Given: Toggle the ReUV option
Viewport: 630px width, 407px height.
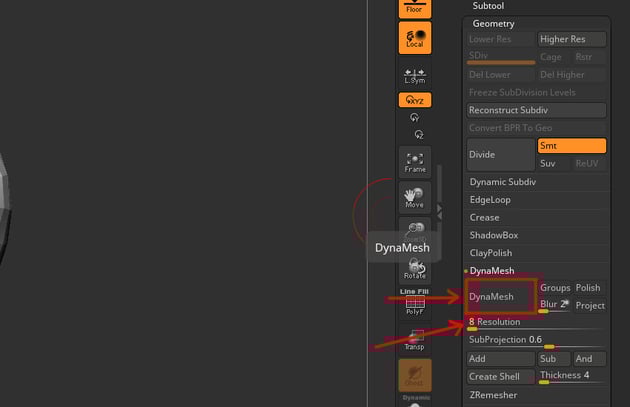Looking at the screenshot, I should click(589, 164).
